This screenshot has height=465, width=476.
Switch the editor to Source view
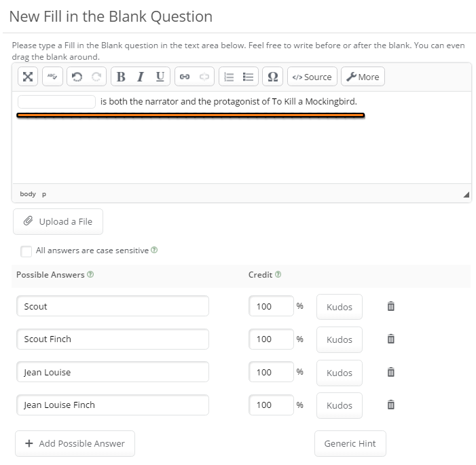tap(312, 77)
